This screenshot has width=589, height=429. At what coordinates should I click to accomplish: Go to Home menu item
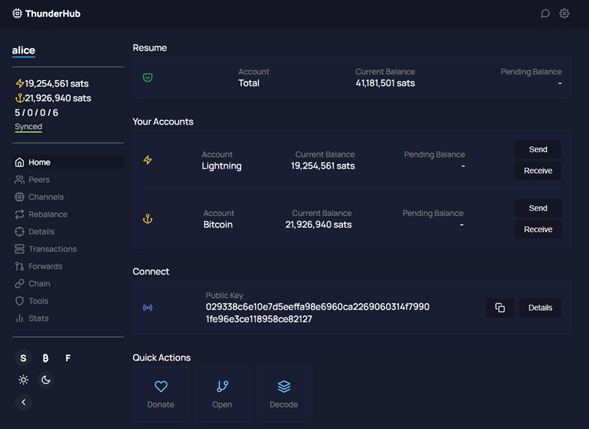click(68, 162)
